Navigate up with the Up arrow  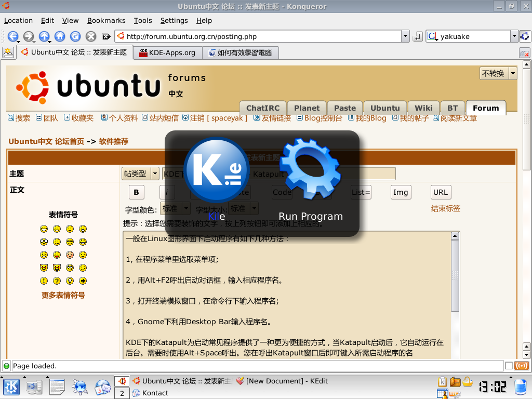click(x=44, y=36)
